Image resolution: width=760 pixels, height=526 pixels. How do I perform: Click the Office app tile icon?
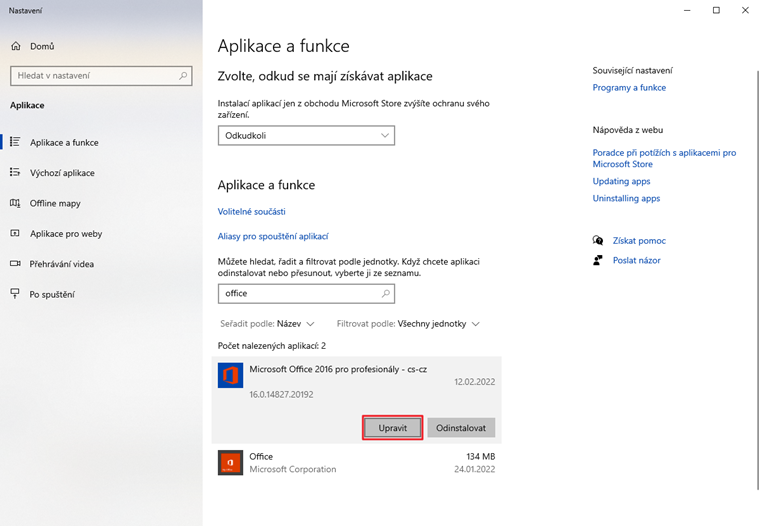230,462
